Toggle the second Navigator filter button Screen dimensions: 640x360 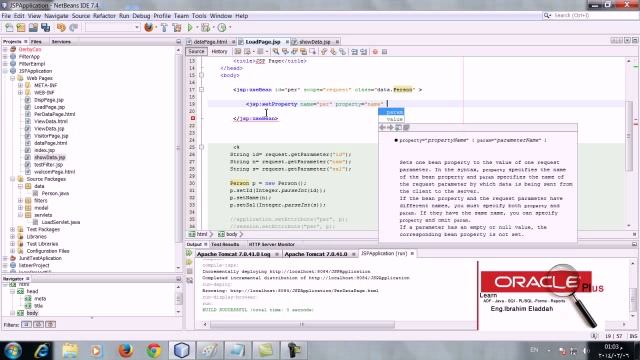click(38, 324)
